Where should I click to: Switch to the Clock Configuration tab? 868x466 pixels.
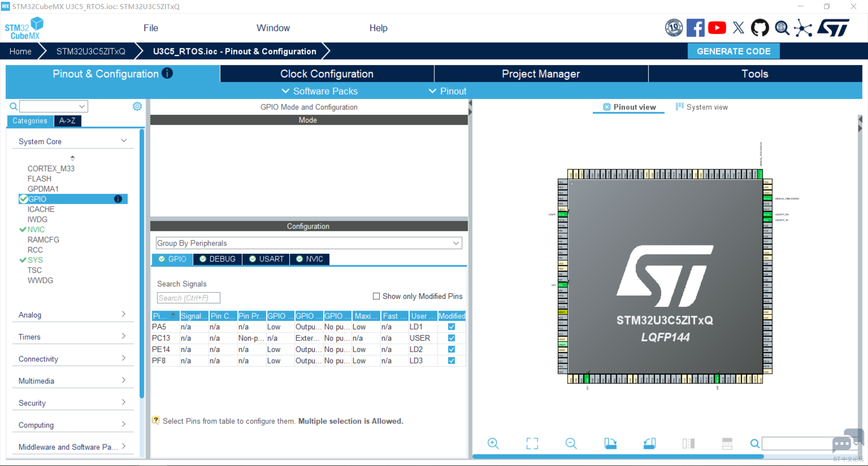point(327,74)
